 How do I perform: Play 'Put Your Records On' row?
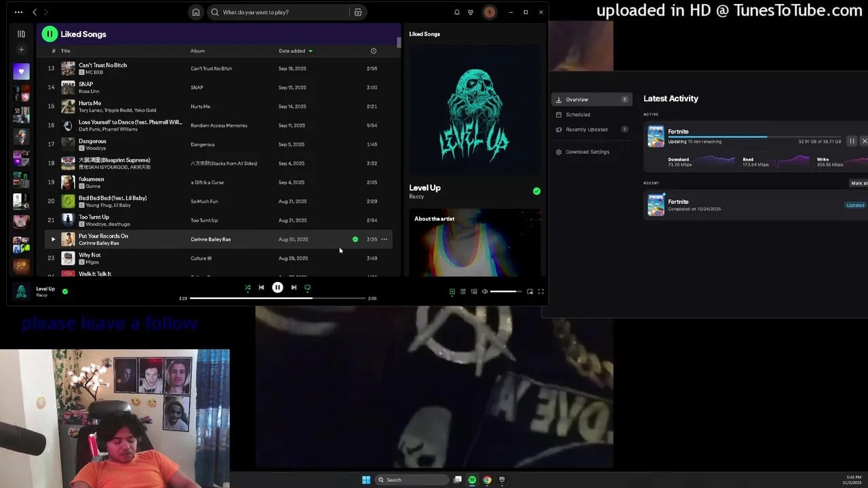[x=53, y=239]
